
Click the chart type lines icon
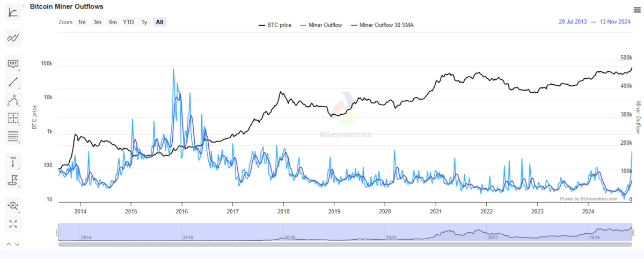[13, 38]
